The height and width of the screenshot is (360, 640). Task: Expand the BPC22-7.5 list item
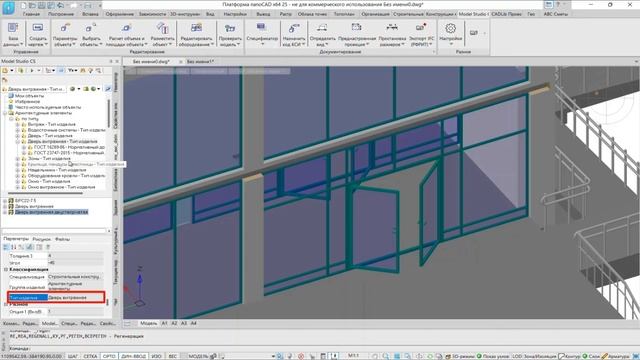click(x=5, y=201)
